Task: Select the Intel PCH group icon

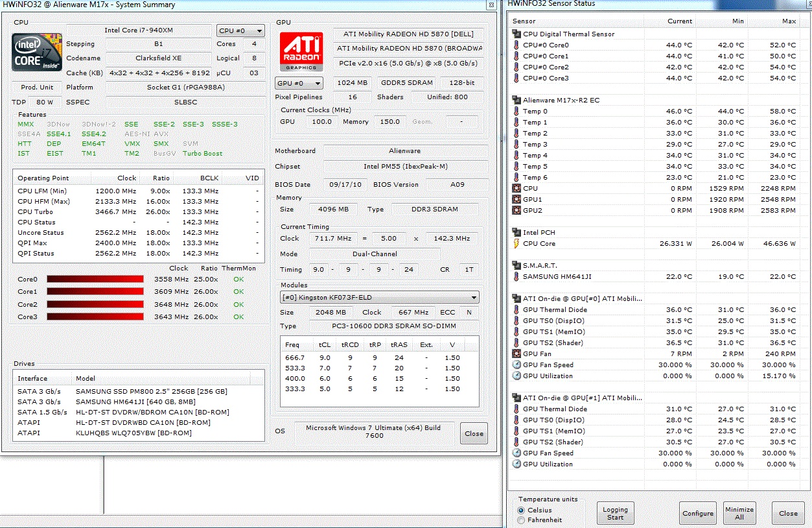Action: 516,232
